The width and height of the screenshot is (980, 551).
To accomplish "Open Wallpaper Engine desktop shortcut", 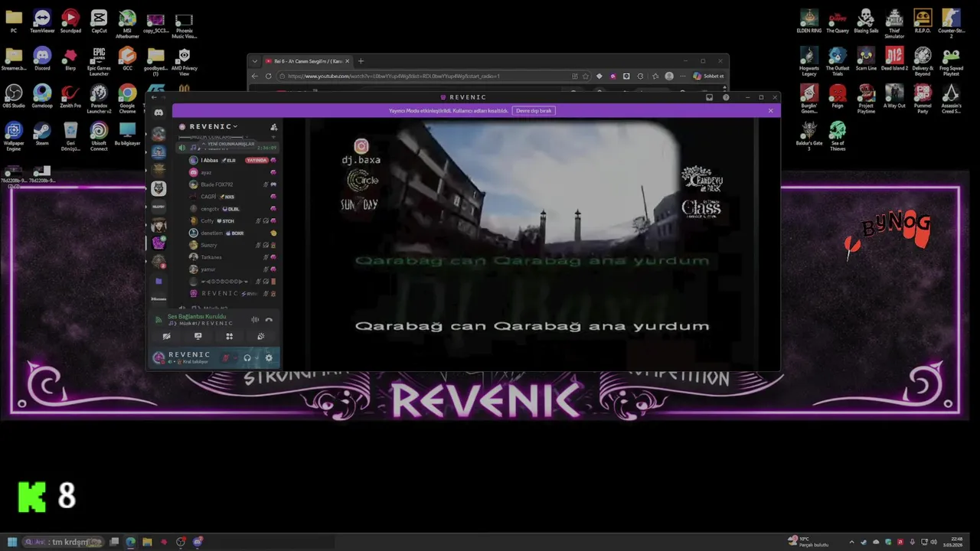I will [14, 136].
